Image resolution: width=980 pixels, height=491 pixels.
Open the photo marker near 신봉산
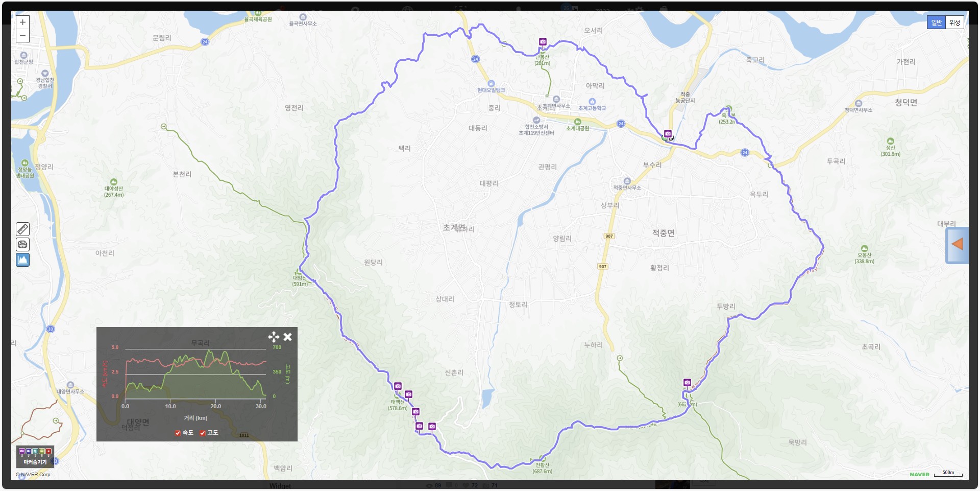pos(543,42)
